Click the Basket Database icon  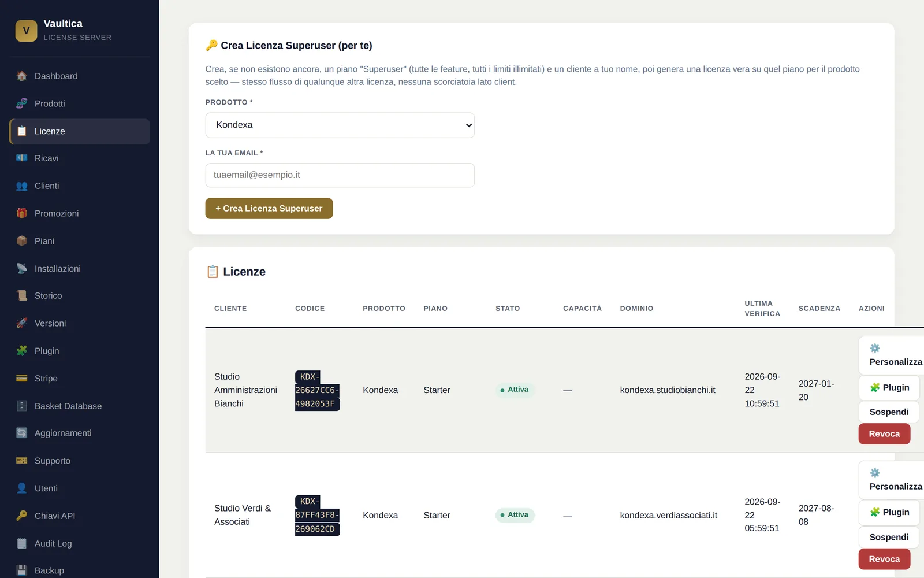(22, 406)
